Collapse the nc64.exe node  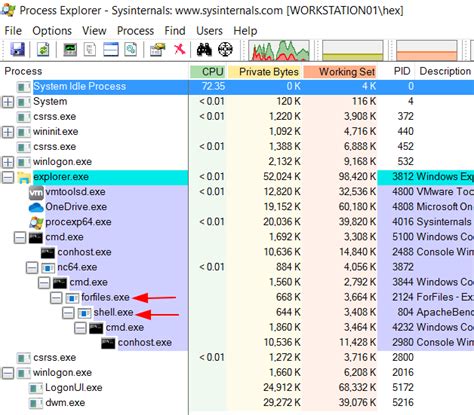point(32,267)
